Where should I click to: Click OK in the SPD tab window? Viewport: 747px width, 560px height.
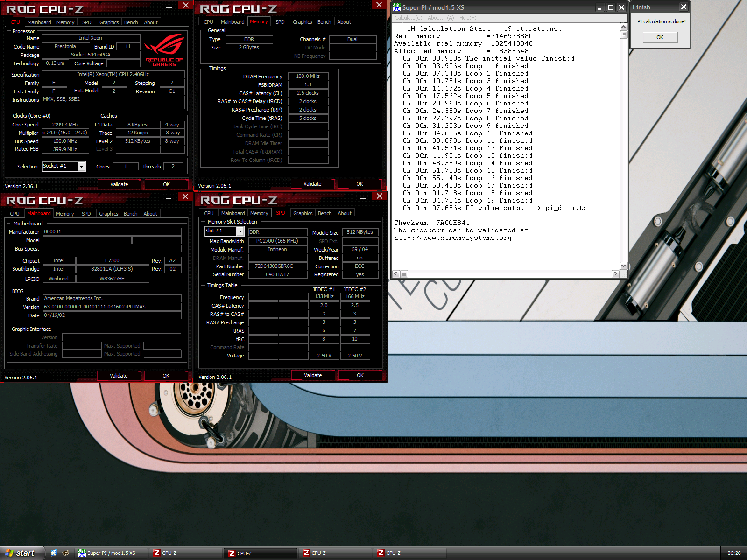[360, 375]
